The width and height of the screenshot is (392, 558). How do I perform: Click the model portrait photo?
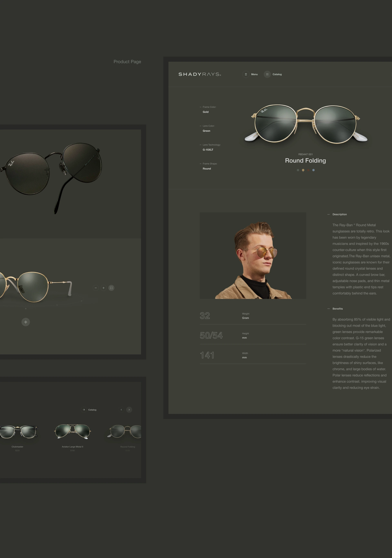coord(253,255)
